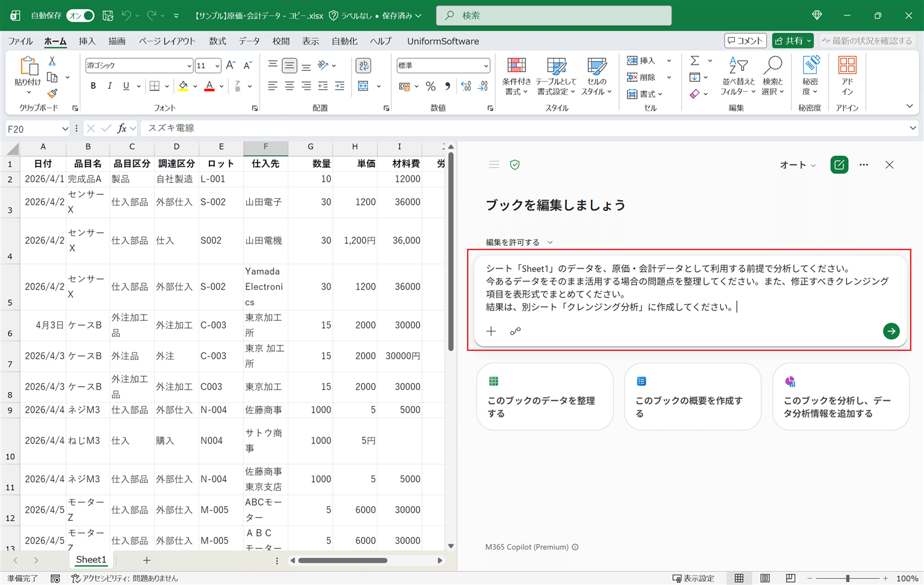
Task: Open the number format dropdown (標準)
Action: [485, 66]
